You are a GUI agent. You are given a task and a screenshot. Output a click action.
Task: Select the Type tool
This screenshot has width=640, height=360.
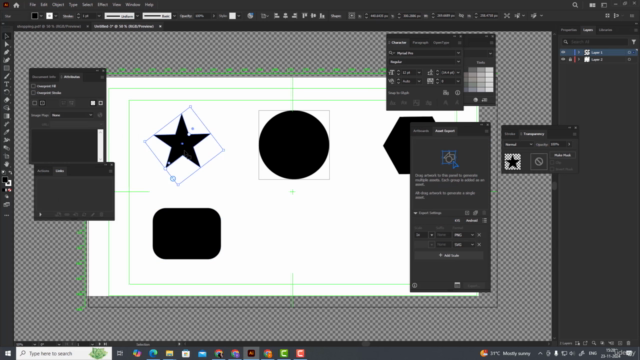pos(7,84)
